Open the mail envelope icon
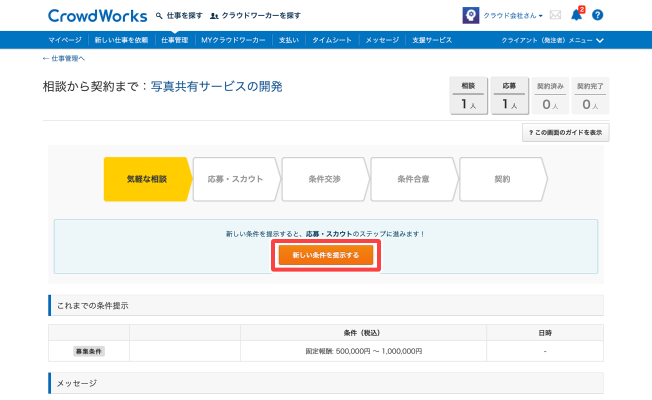Image resolution: width=652 pixels, height=400 pixels. coord(555,16)
